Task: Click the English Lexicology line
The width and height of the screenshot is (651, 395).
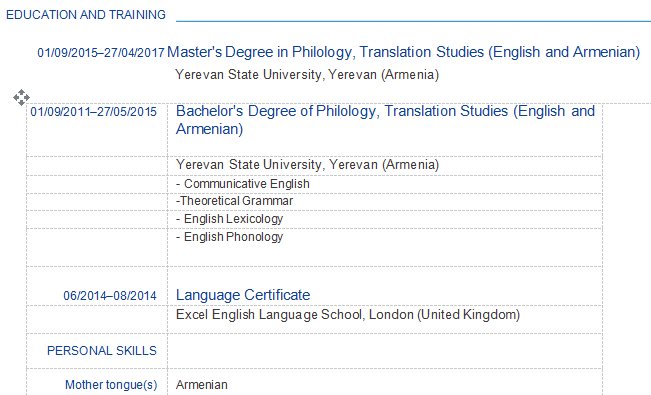Action: click(230, 219)
